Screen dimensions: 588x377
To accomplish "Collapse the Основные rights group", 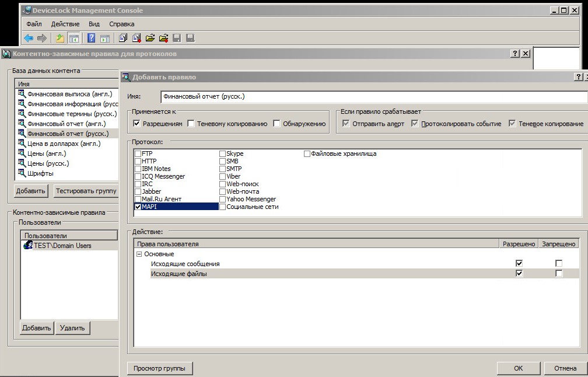I will [x=139, y=254].
